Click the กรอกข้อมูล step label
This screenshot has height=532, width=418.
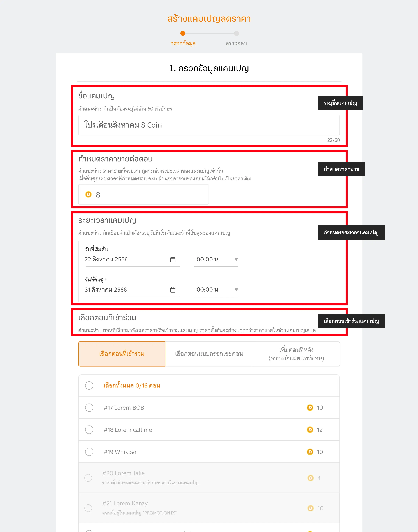point(183,43)
